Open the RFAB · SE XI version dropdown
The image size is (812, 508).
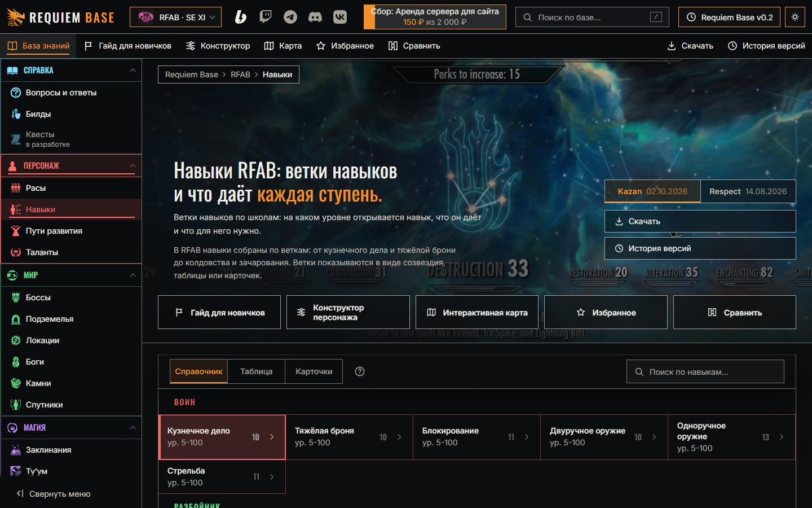[x=175, y=17]
